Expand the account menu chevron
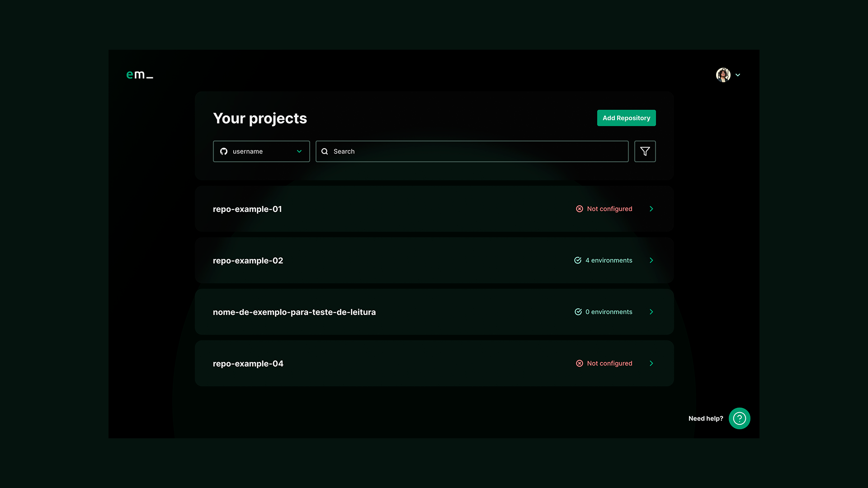The image size is (868, 488). tap(738, 75)
